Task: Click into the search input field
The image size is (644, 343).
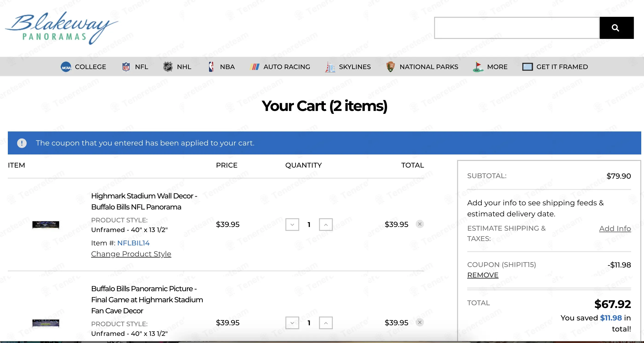Action: click(x=517, y=28)
